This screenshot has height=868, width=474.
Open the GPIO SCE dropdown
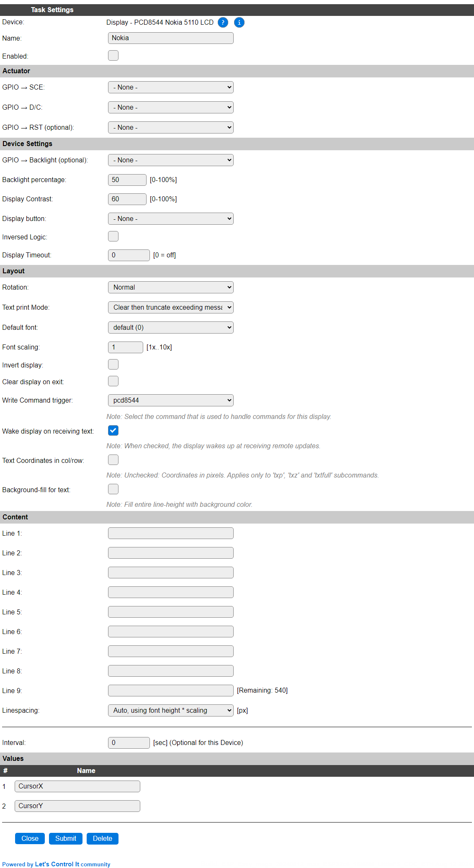(x=171, y=87)
